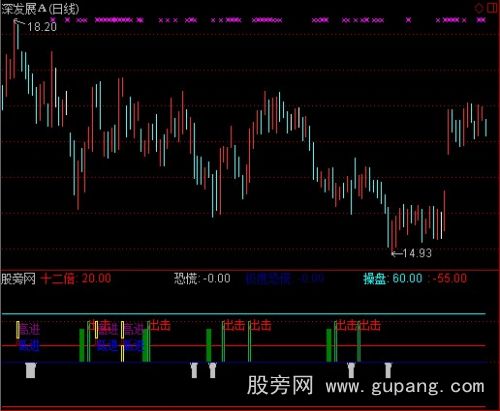
Task: Click the red split-window icon at top right
Action: pyautogui.click(x=493, y=8)
